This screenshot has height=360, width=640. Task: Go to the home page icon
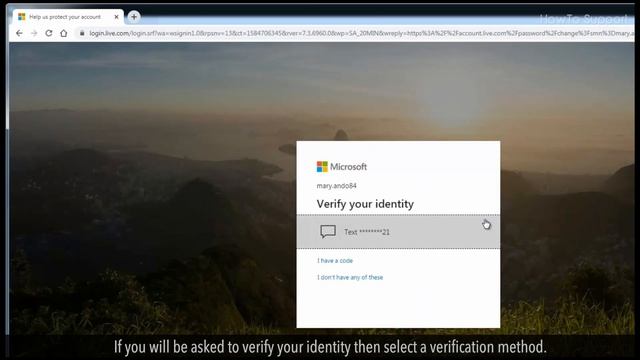(x=64, y=33)
